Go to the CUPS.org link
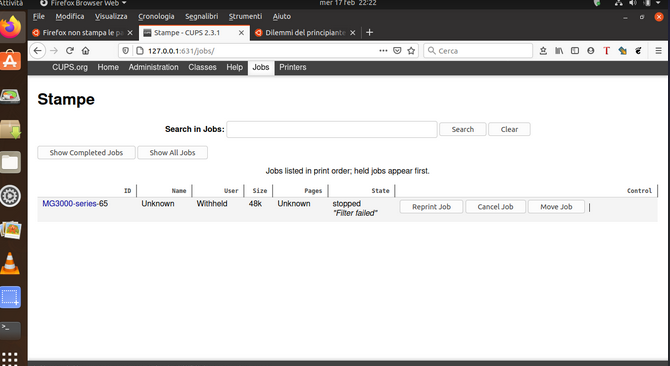 70,67
